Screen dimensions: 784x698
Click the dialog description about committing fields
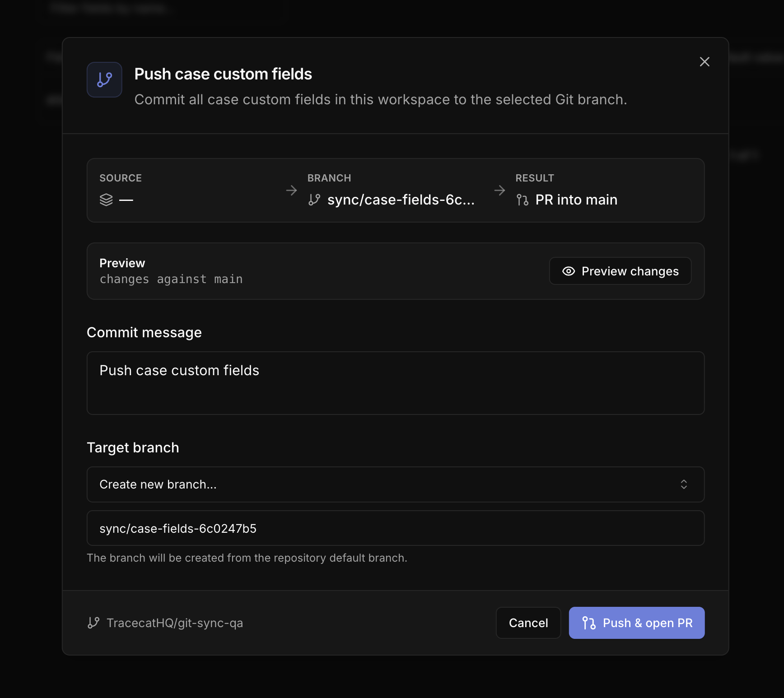381,100
